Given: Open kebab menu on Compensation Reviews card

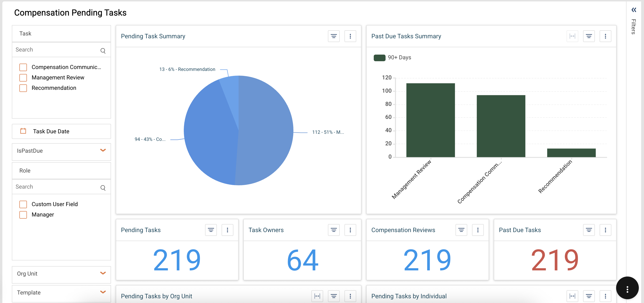Looking at the screenshot, I should point(477,230).
